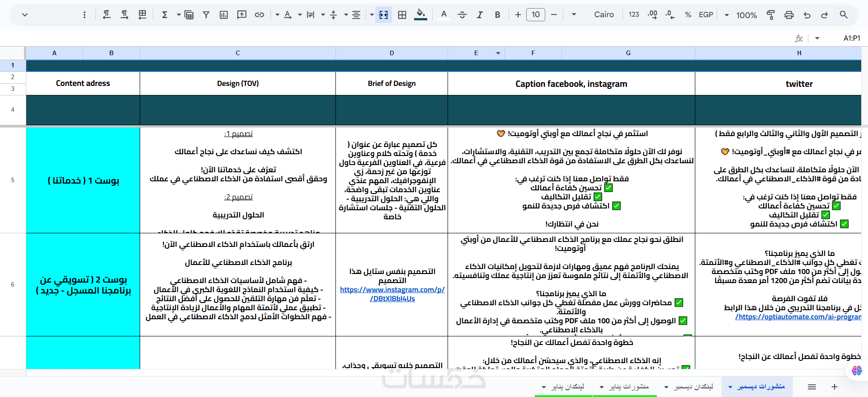Expand the merge type dropdown arrow
868x397 pixels.
(x=372, y=15)
